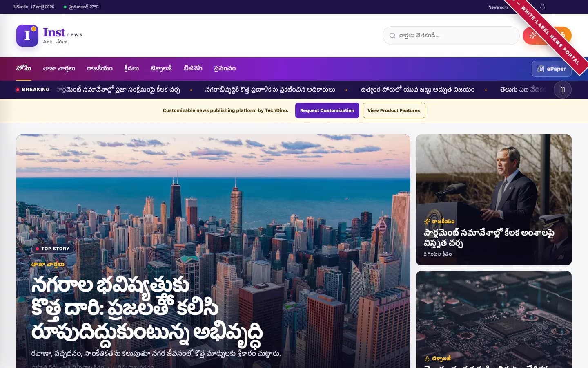
Task: Click ticker headline నగరాభివృద్ధికి కొత్త ప్రణాళికను
Action: (270, 90)
